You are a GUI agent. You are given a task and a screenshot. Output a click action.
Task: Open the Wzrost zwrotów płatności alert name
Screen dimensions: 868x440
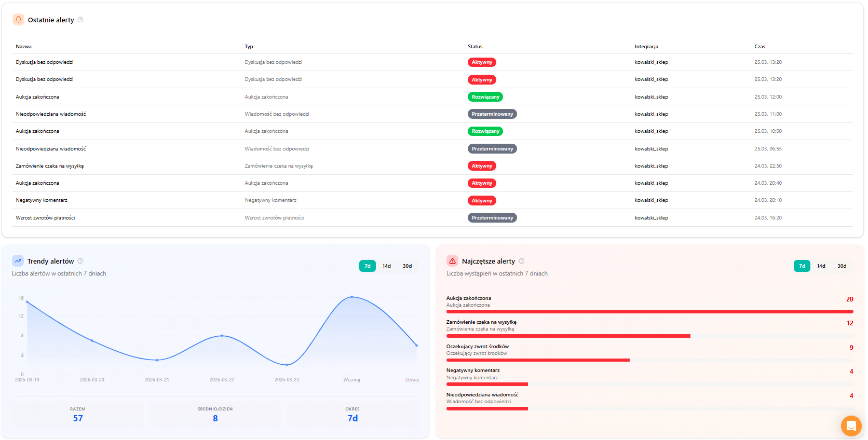pos(45,218)
